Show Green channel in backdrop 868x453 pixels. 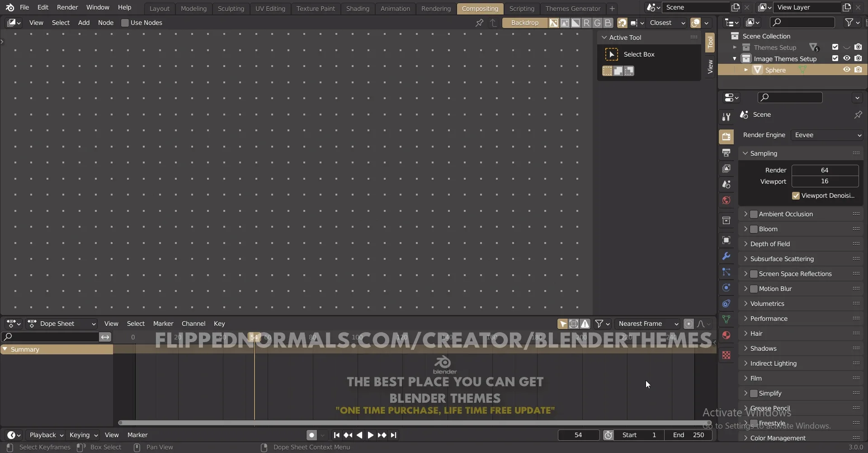[597, 23]
